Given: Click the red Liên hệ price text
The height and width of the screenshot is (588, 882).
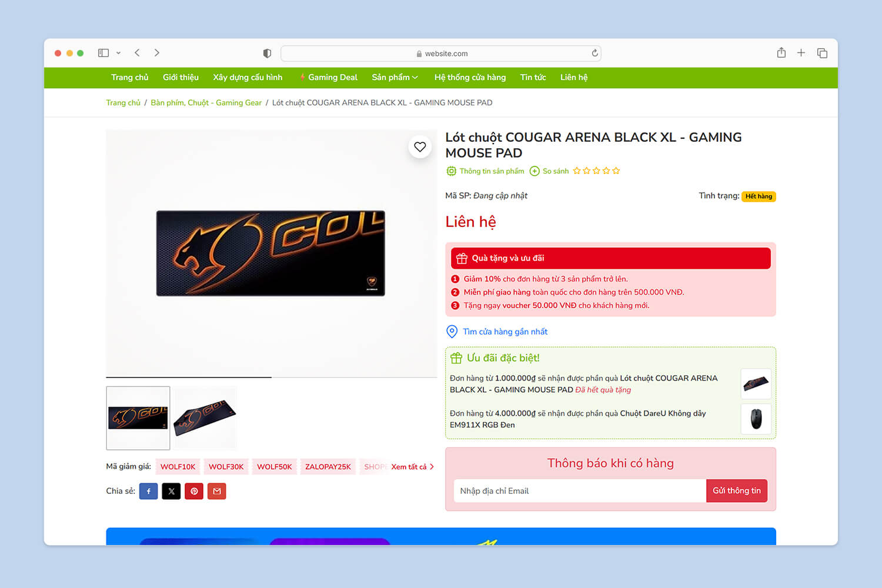Looking at the screenshot, I should [470, 222].
